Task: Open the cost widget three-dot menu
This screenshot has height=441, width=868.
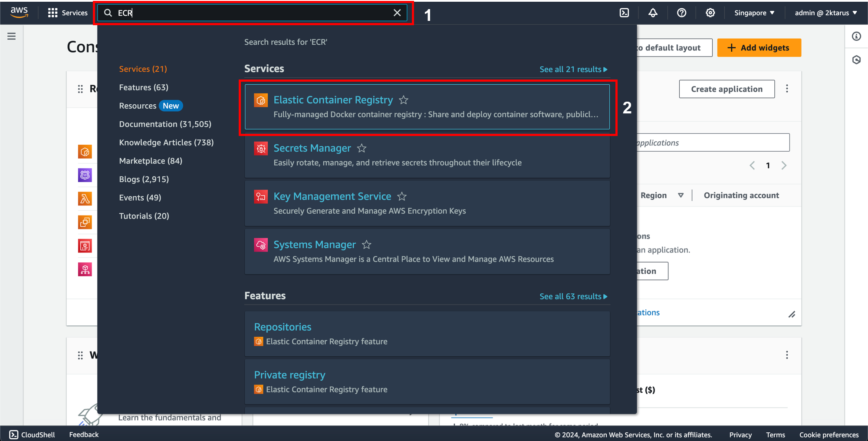Action: pyautogui.click(x=787, y=355)
